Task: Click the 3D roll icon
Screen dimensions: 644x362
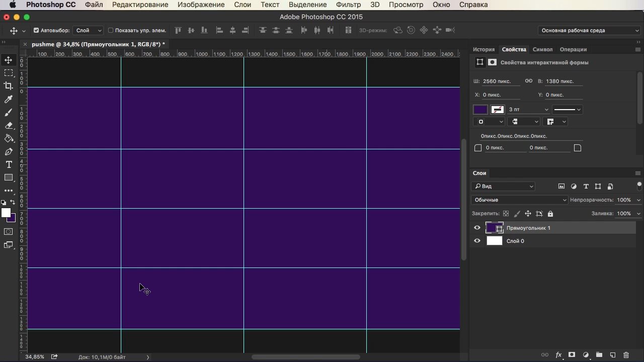Action: [411, 30]
